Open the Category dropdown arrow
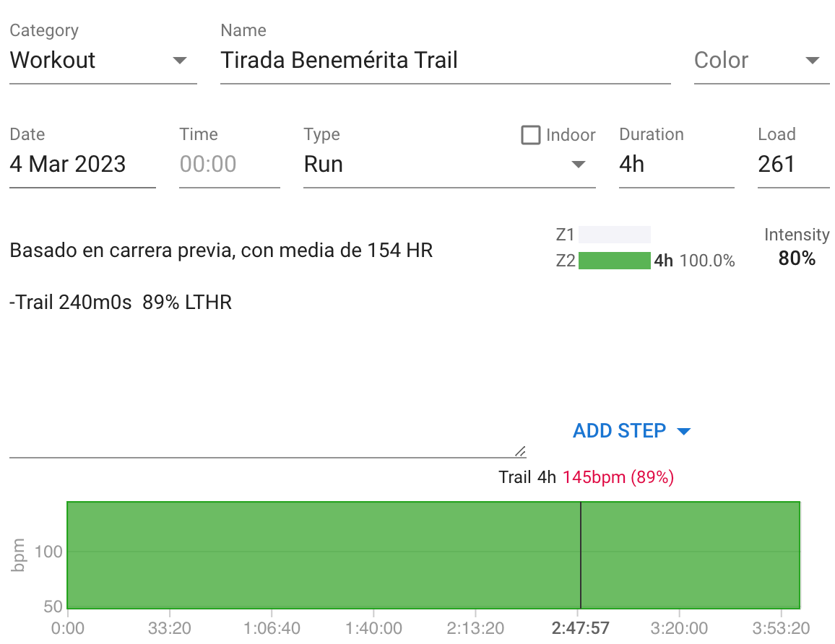This screenshot has height=644, width=835. click(x=180, y=60)
